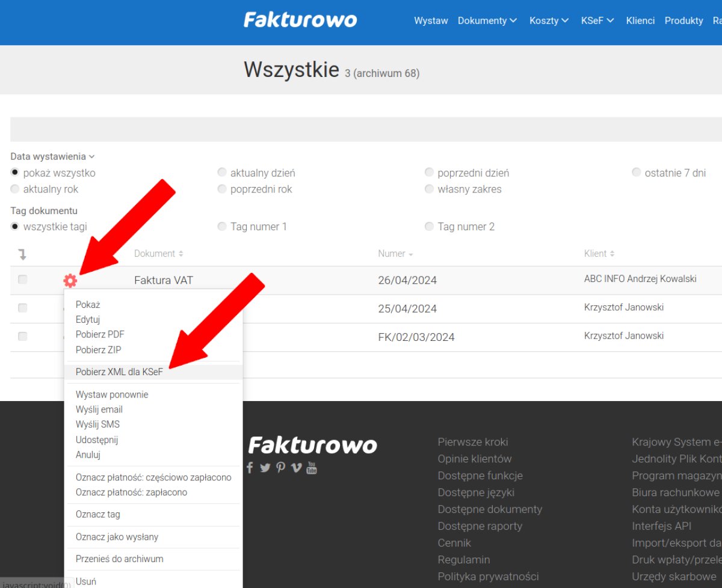Sort table by Dokument column

click(x=159, y=254)
